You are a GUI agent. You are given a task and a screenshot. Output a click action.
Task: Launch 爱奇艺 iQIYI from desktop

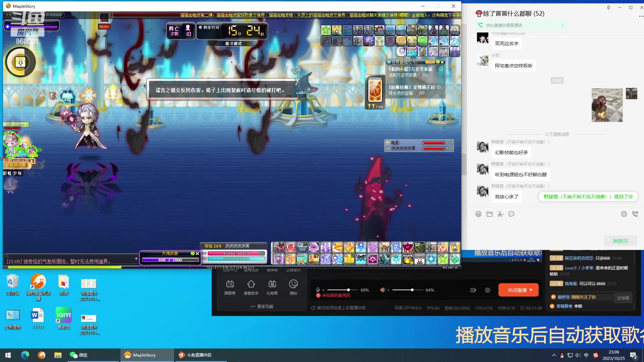tap(64, 318)
